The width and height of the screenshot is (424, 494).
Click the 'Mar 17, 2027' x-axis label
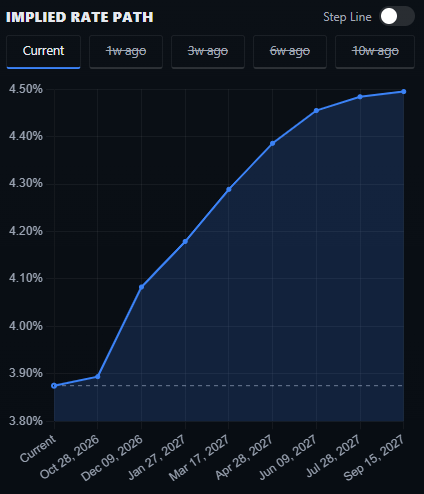199,458
